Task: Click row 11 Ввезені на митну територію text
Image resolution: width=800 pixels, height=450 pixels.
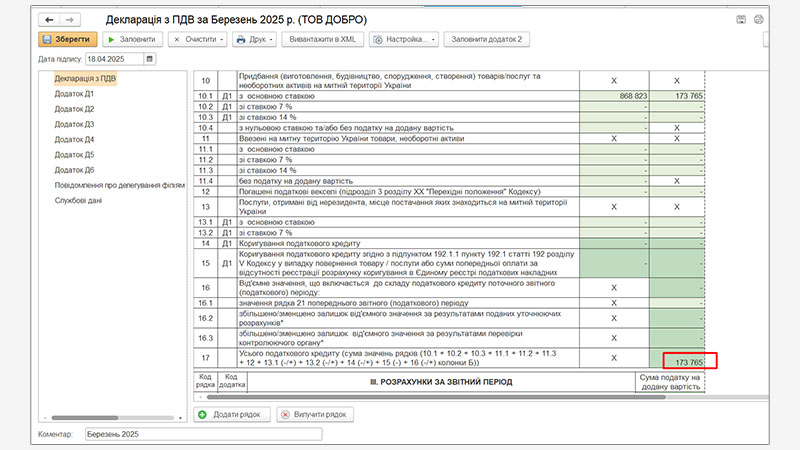Action: pos(352,139)
